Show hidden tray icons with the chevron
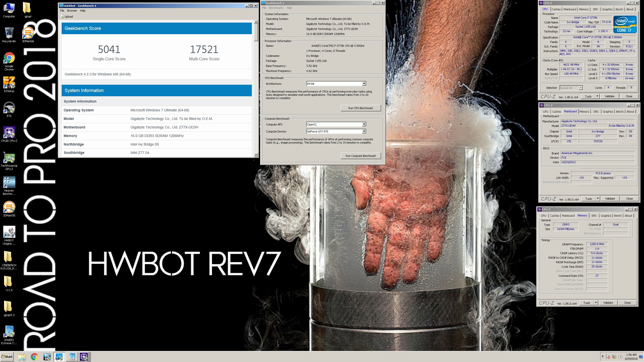644x362 pixels. point(602,356)
